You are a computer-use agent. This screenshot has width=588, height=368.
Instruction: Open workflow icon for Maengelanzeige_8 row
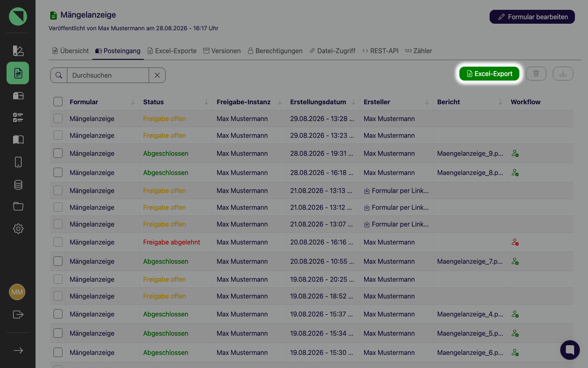point(515,173)
